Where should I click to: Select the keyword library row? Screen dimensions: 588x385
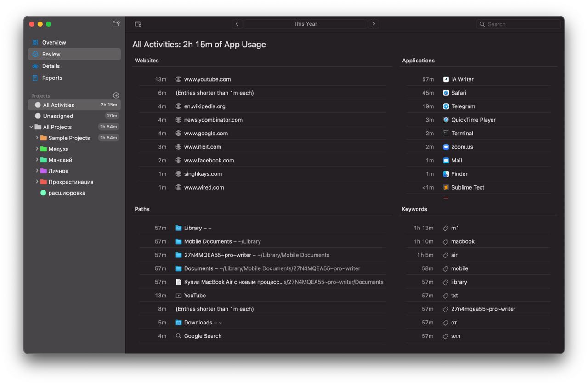click(x=478, y=282)
